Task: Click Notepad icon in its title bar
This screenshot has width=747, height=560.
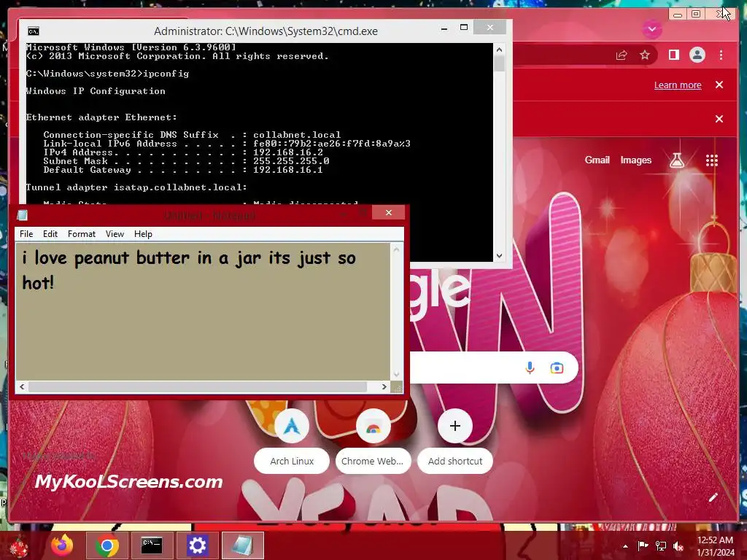Action: (22, 215)
